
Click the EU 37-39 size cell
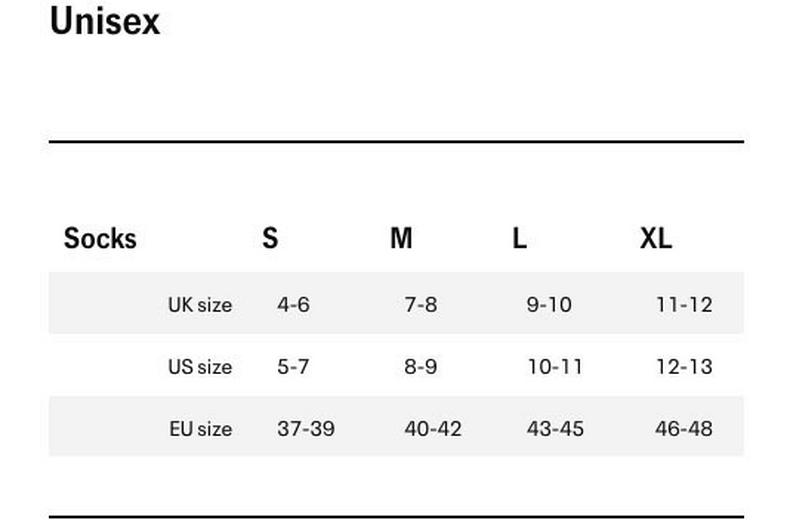pyautogui.click(x=306, y=429)
